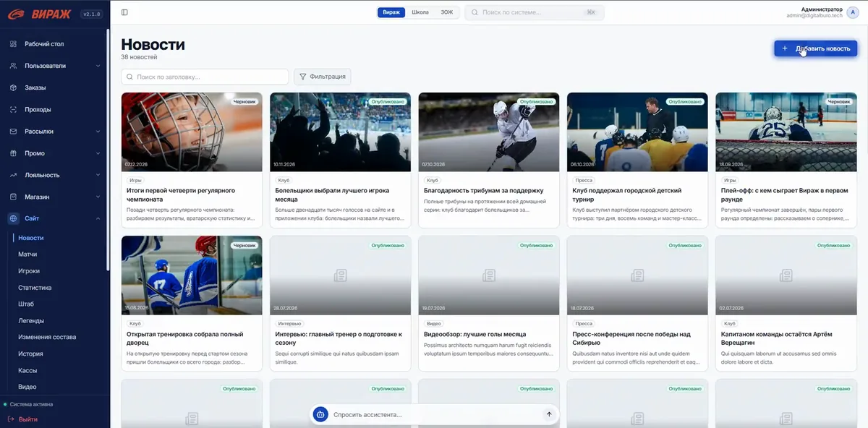This screenshot has height=428, width=868.
Task: Click the sidebar vertical scrollbar
Action: pyautogui.click(x=109, y=150)
